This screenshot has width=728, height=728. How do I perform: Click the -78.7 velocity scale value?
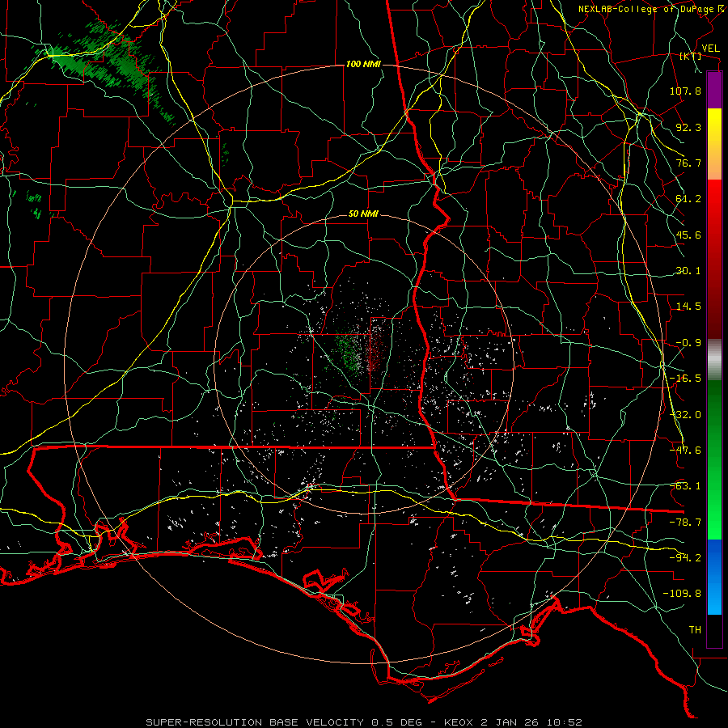685,523
